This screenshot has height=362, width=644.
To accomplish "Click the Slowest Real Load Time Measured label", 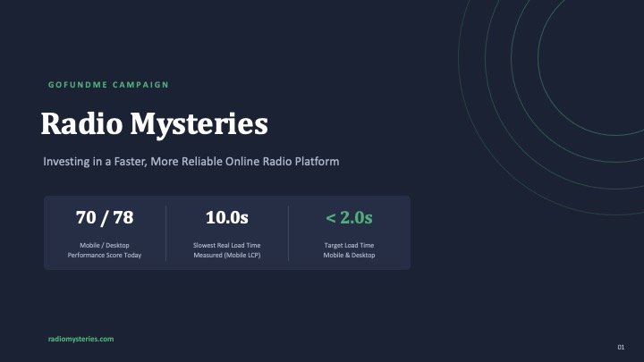I will coord(226,250).
